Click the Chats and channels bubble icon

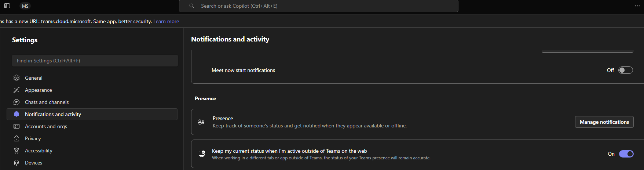click(17, 102)
